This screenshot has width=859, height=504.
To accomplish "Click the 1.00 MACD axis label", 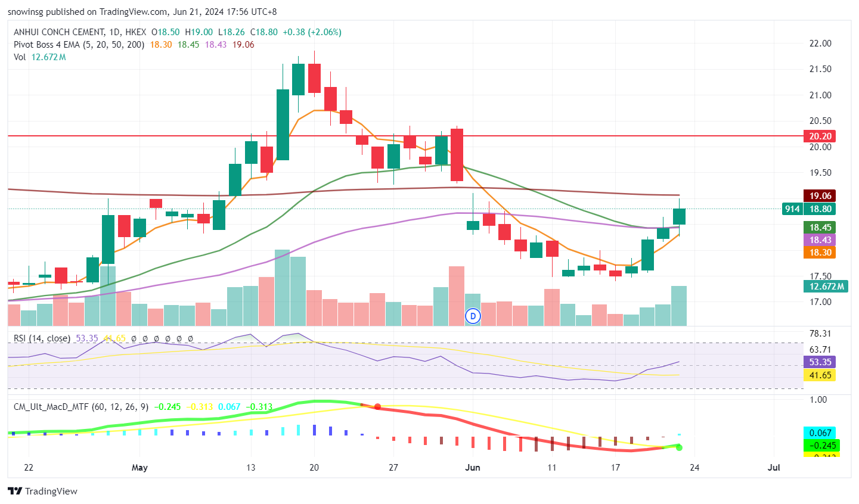I will point(818,400).
